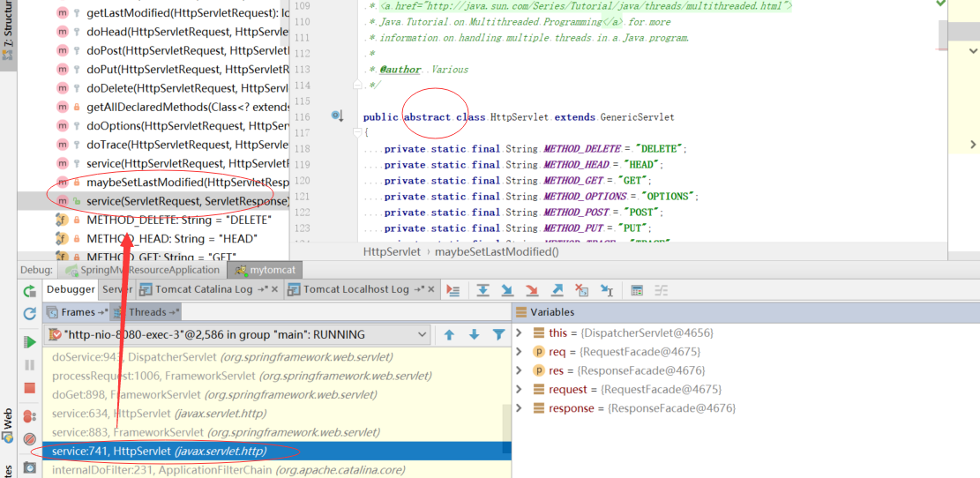Click the gutter implementations icon on line 116
The image size is (980, 478).
(x=338, y=116)
